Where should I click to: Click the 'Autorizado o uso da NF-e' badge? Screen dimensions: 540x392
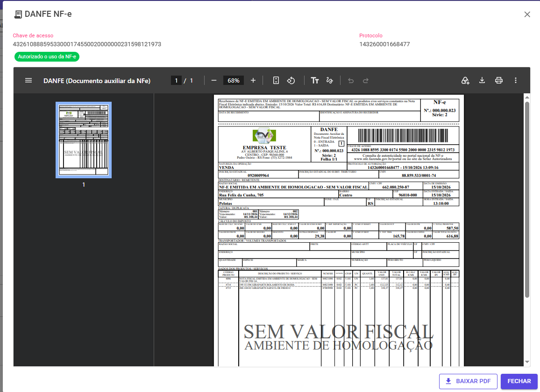pyautogui.click(x=47, y=56)
